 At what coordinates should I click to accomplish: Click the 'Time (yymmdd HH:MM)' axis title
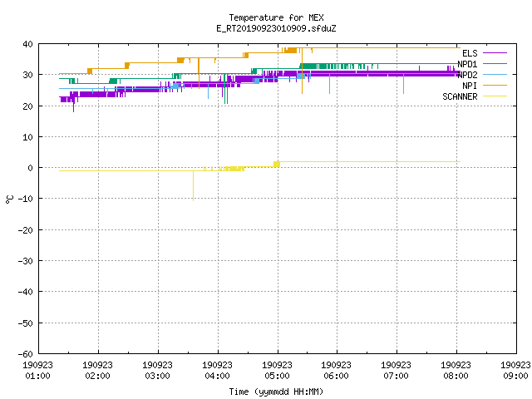[x=276, y=392]
